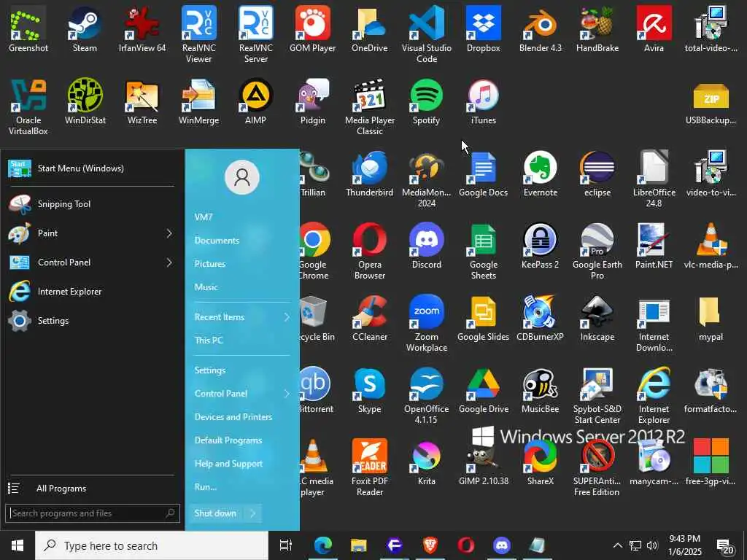The width and height of the screenshot is (747, 560).
Task: Open the RealVNC Server shortcut
Action: click(x=256, y=34)
